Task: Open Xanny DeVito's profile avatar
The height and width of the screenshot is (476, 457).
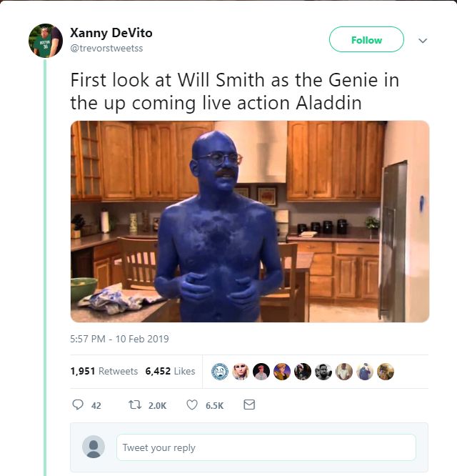Action: [46, 40]
